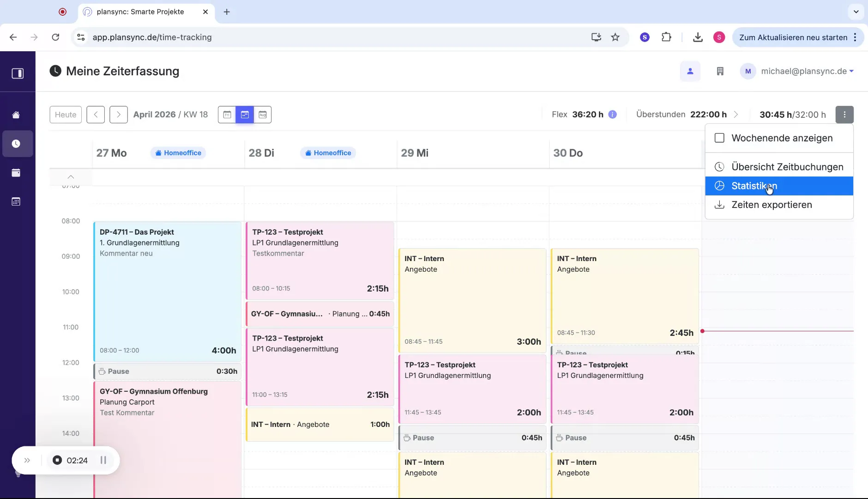Open the browser profile S avatar
The height and width of the screenshot is (499, 868).
[719, 37]
